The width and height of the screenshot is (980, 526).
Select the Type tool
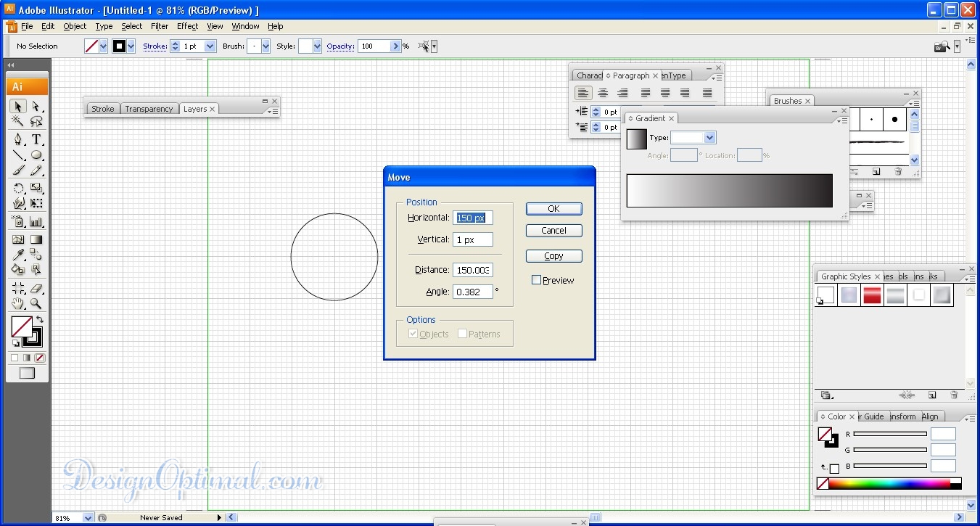pyautogui.click(x=36, y=139)
